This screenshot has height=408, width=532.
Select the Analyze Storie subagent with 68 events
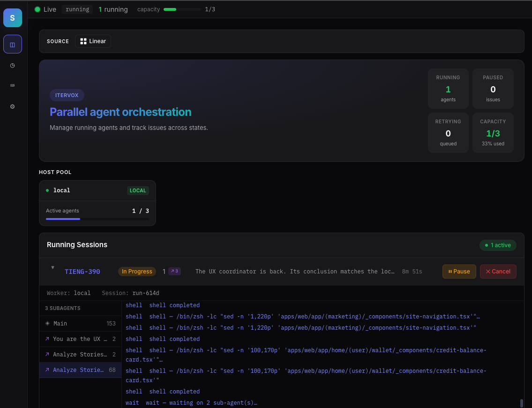tap(81, 370)
